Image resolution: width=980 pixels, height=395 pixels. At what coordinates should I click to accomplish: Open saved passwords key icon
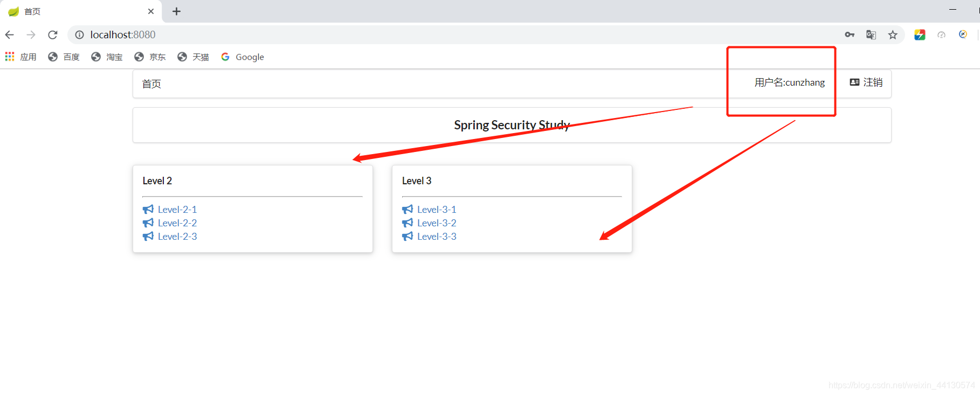point(850,34)
